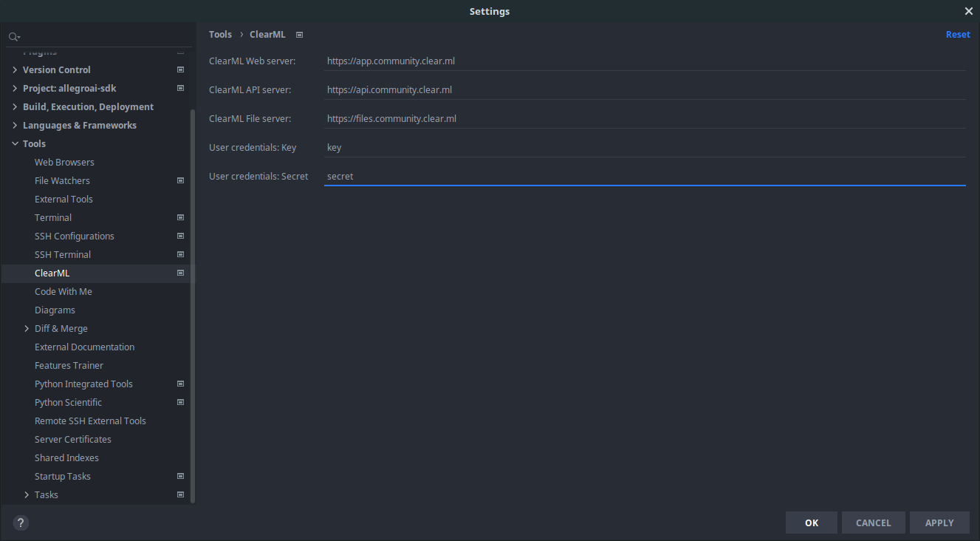Click project-level icon beside Terminal entry
980x541 pixels.
(180, 217)
